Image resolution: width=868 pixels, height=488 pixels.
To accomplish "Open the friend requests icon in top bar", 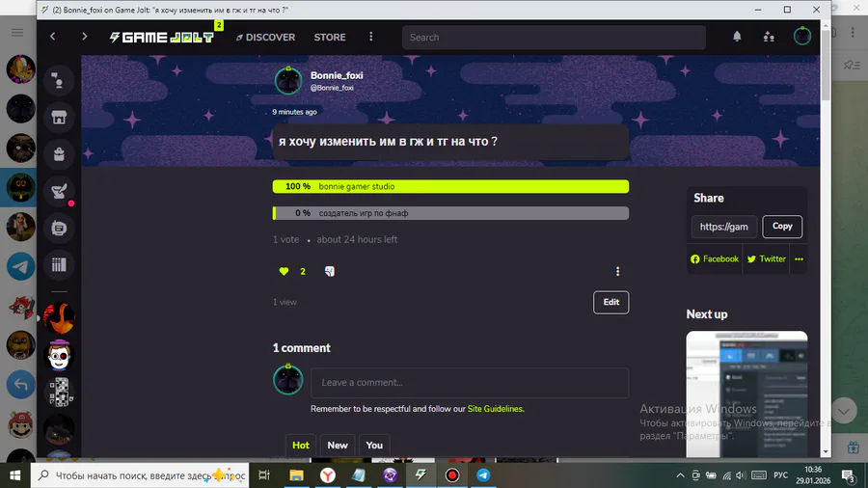I will [769, 37].
